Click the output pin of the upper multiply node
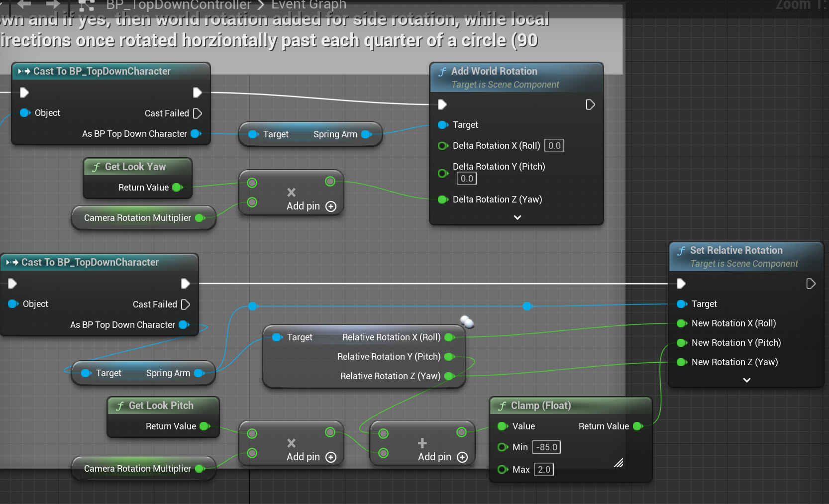This screenshot has height=504, width=829. [x=330, y=182]
